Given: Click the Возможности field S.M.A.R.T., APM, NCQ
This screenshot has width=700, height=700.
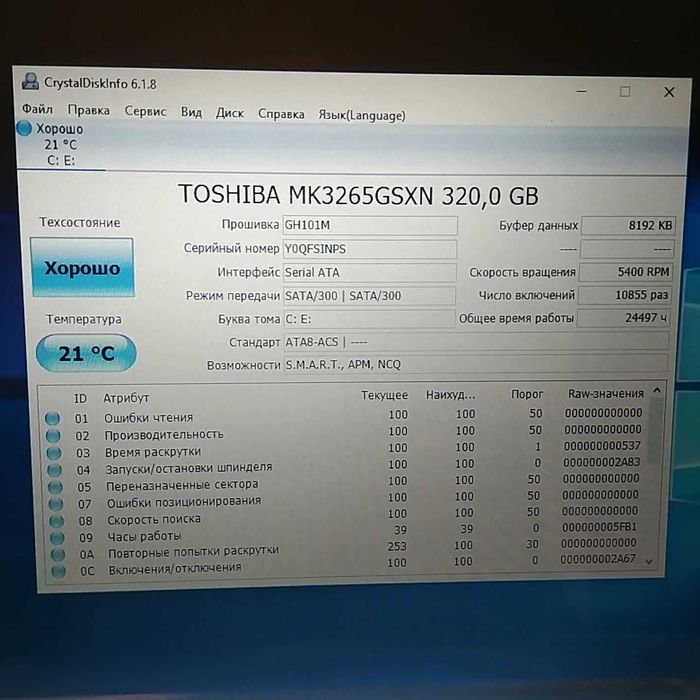Looking at the screenshot, I should [x=476, y=364].
